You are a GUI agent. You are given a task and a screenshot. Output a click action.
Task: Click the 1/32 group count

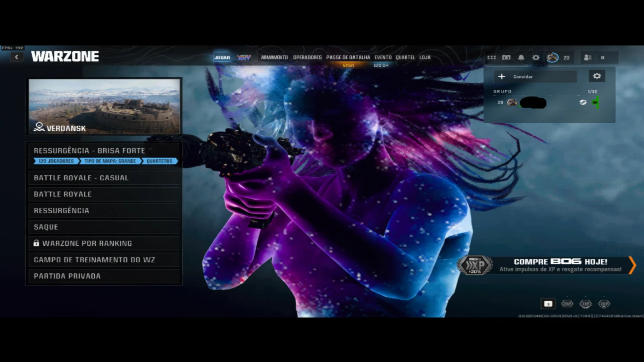[x=592, y=92]
